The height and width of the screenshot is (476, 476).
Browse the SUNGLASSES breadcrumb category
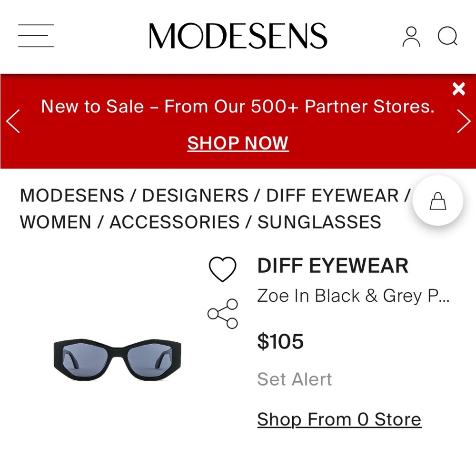pyautogui.click(x=318, y=222)
